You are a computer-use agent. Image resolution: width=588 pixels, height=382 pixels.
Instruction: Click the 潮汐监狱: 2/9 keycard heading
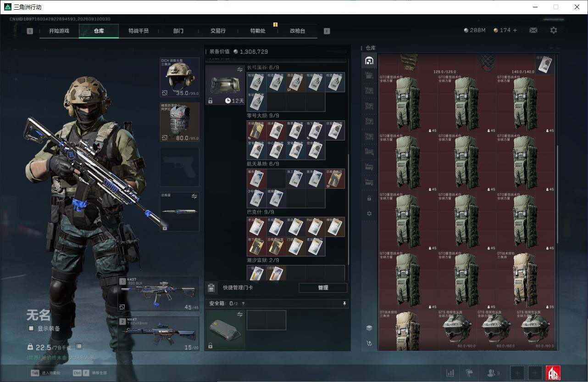click(263, 260)
